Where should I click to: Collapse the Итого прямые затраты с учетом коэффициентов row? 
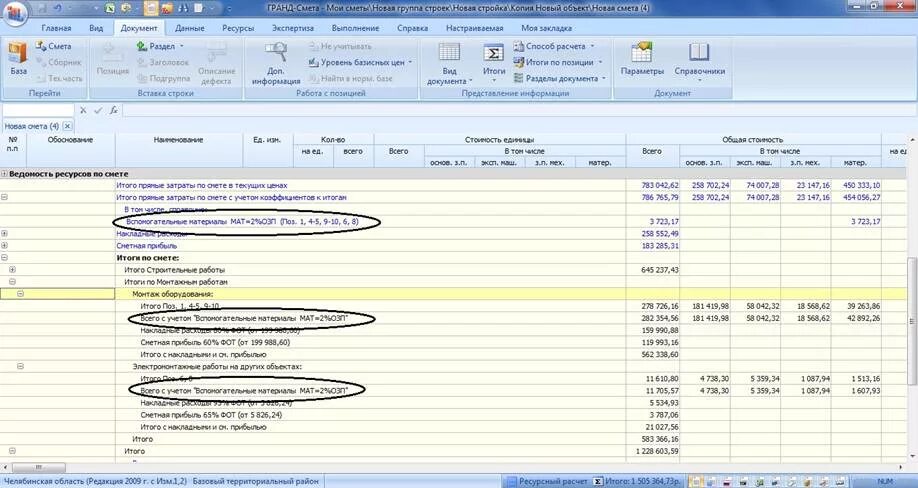(x=4, y=197)
